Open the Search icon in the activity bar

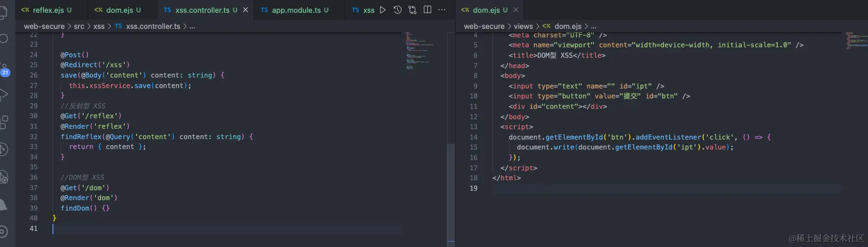3,38
